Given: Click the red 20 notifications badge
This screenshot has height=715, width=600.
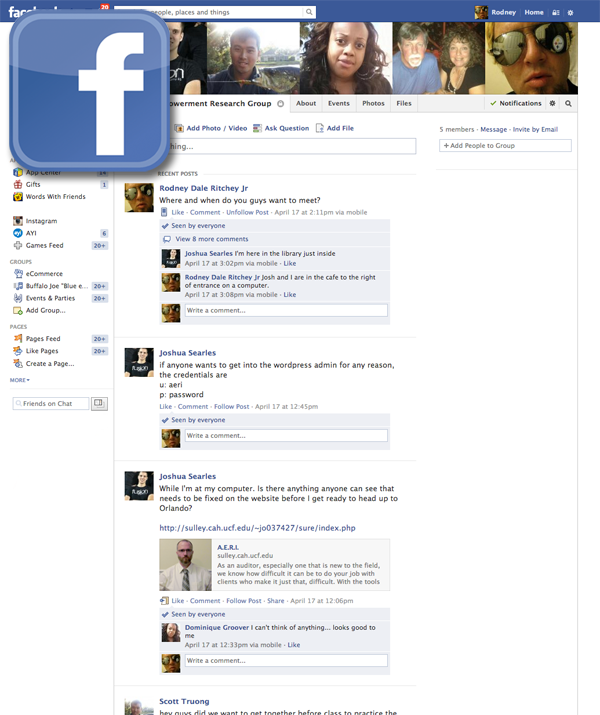Looking at the screenshot, I should click(x=105, y=7).
